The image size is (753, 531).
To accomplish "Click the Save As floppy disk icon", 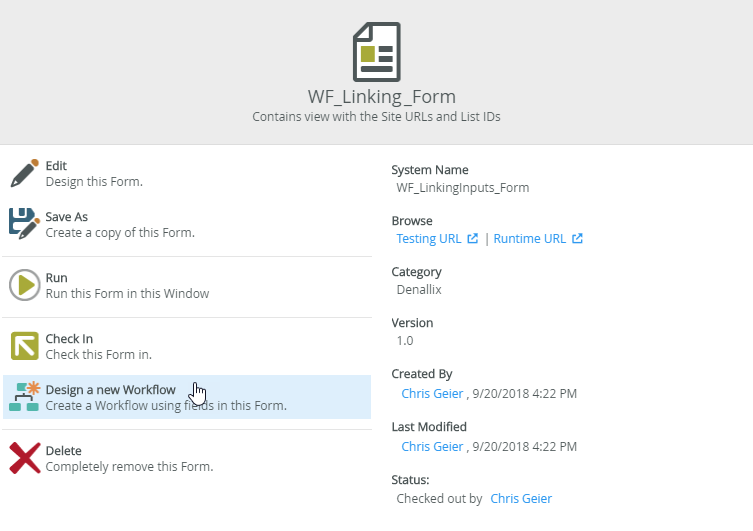I will click(x=24, y=223).
